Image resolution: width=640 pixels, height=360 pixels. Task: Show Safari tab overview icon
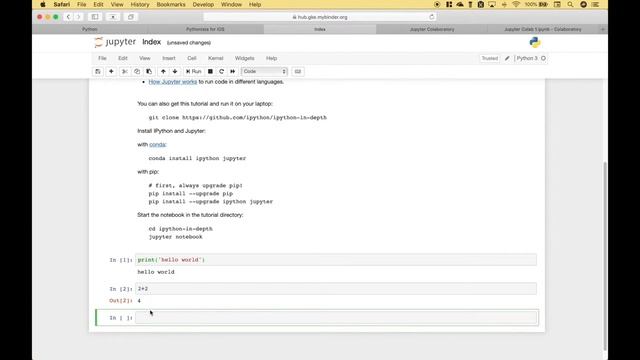pos(131,17)
